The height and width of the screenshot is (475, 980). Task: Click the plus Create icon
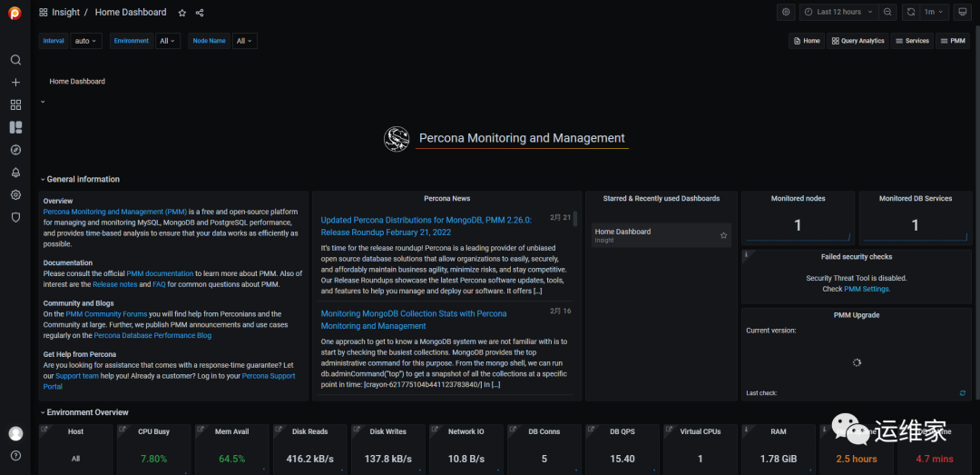[x=15, y=82]
